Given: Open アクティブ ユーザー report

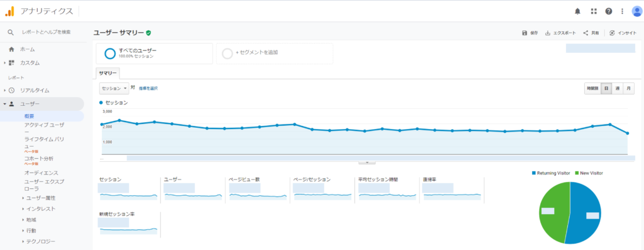Looking at the screenshot, I should click(x=44, y=128).
